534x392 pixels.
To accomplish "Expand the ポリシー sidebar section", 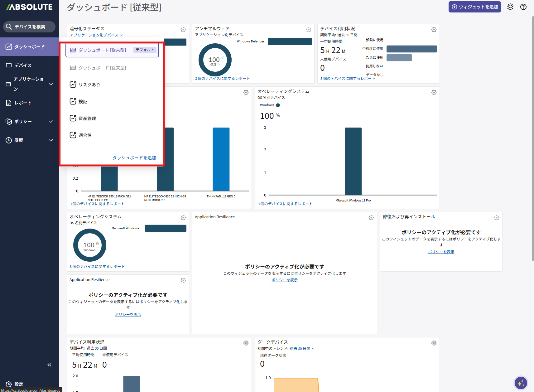I will (51, 122).
